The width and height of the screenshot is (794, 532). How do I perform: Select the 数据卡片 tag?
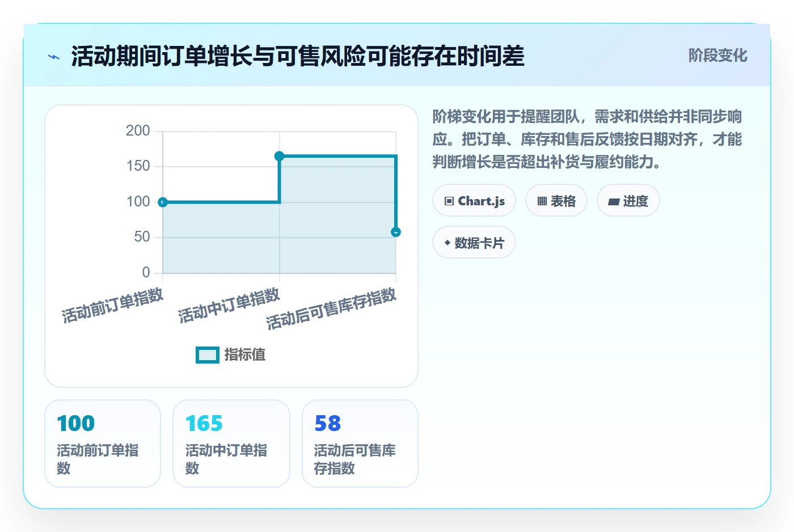(x=474, y=243)
